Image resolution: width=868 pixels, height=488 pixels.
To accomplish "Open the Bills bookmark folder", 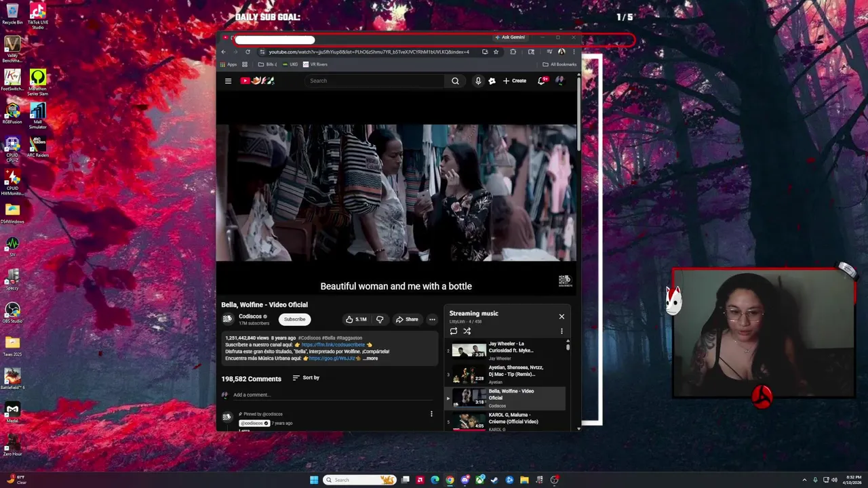I will point(267,64).
